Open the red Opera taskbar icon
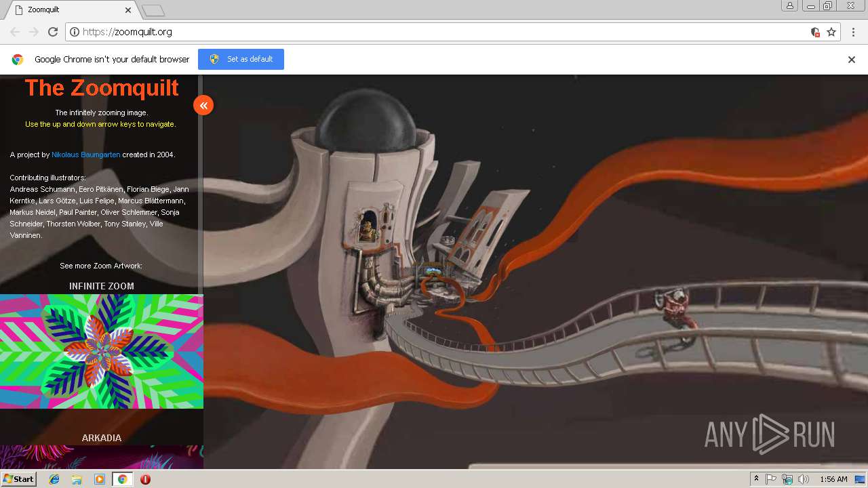 pyautogui.click(x=145, y=479)
